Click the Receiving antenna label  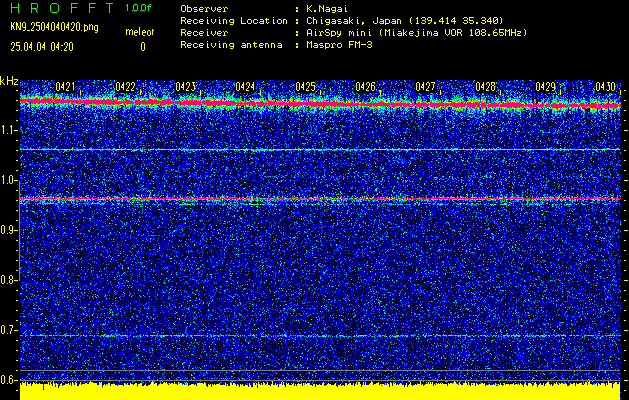coord(231,45)
